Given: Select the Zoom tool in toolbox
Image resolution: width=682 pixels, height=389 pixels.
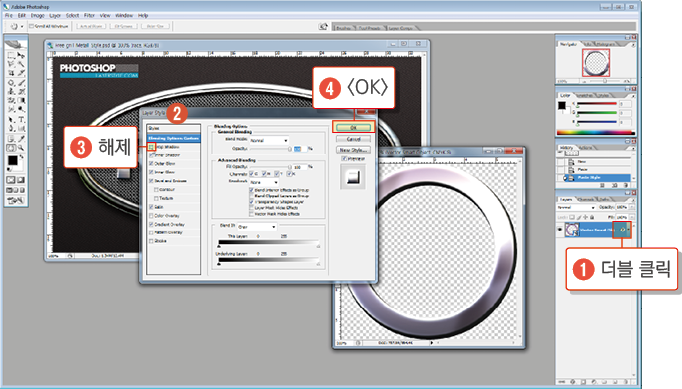Looking at the screenshot, I should (x=21, y=148).
